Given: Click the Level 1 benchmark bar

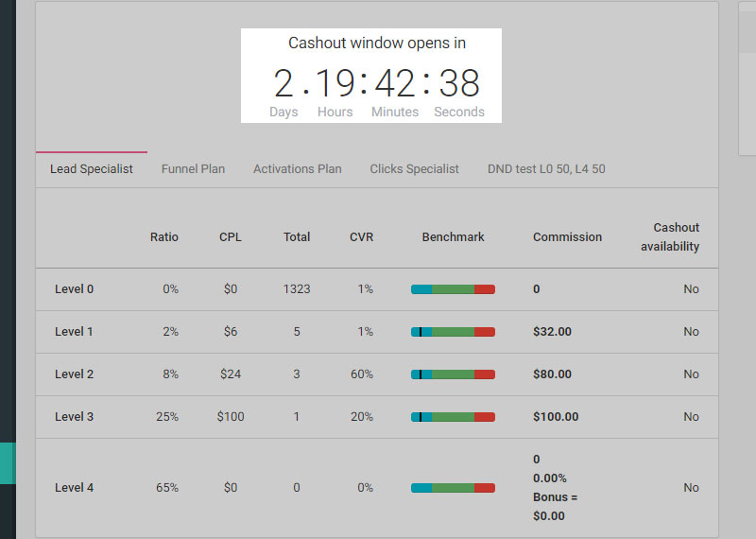Looking at the screenshot, I should [x=453, y=332].
